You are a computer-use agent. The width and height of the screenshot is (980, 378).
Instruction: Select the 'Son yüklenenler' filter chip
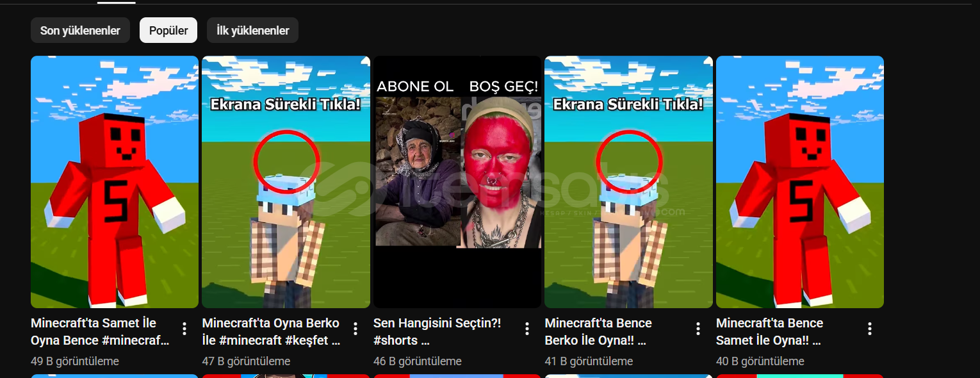pos(80,30)
